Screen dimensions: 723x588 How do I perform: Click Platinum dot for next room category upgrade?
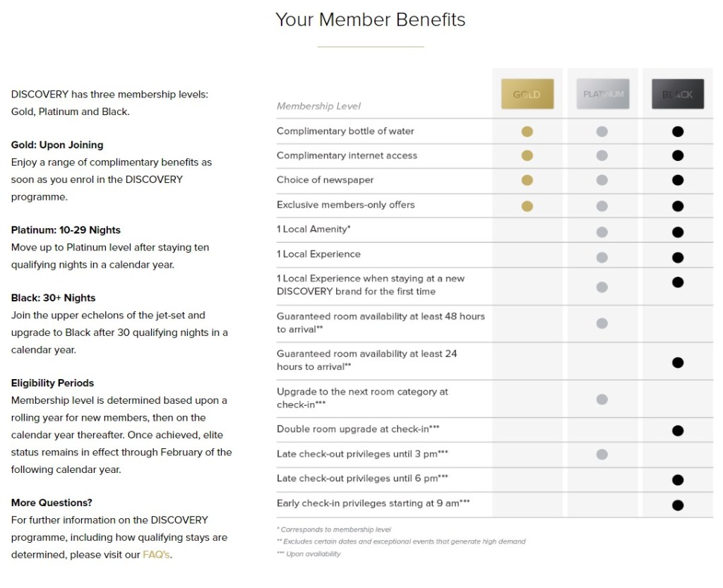pos(602,400)
